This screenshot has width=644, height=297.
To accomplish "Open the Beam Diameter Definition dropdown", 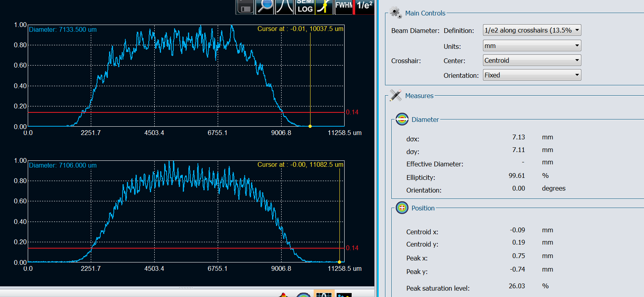I will (x=532, y=30).
